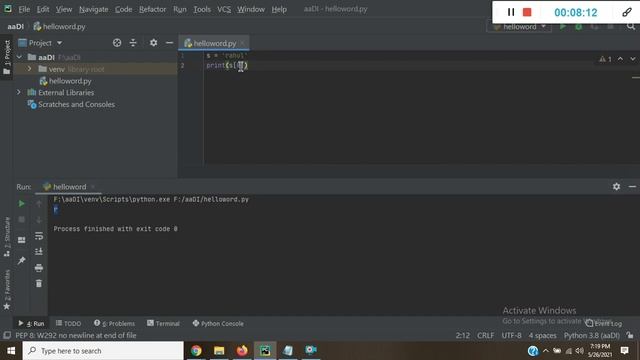Click the Python 3.8 (aaDI) interpreter selector
Image resolution: width=640 pixels, height=360 pixels.
[592, 336]
